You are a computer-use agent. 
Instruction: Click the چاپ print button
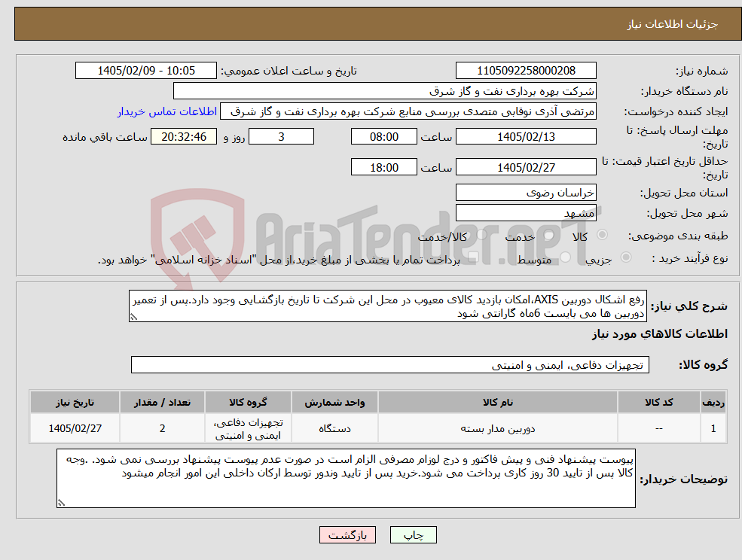pos(413,535)
